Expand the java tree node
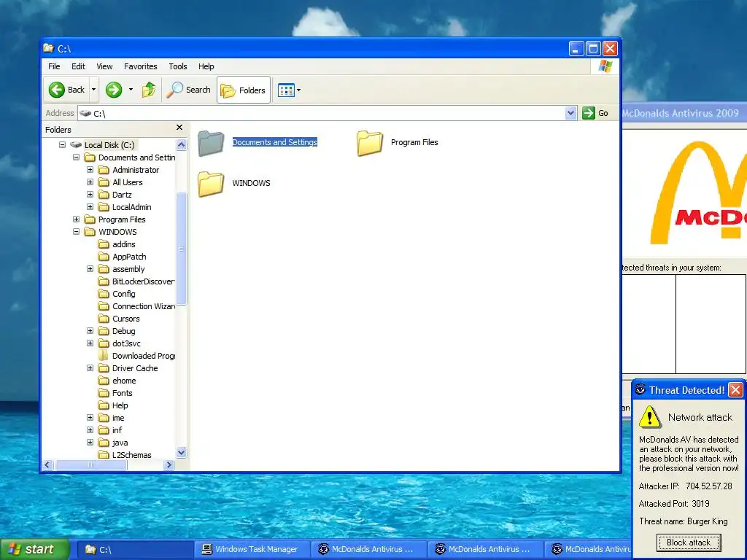 tap(90, 442)
